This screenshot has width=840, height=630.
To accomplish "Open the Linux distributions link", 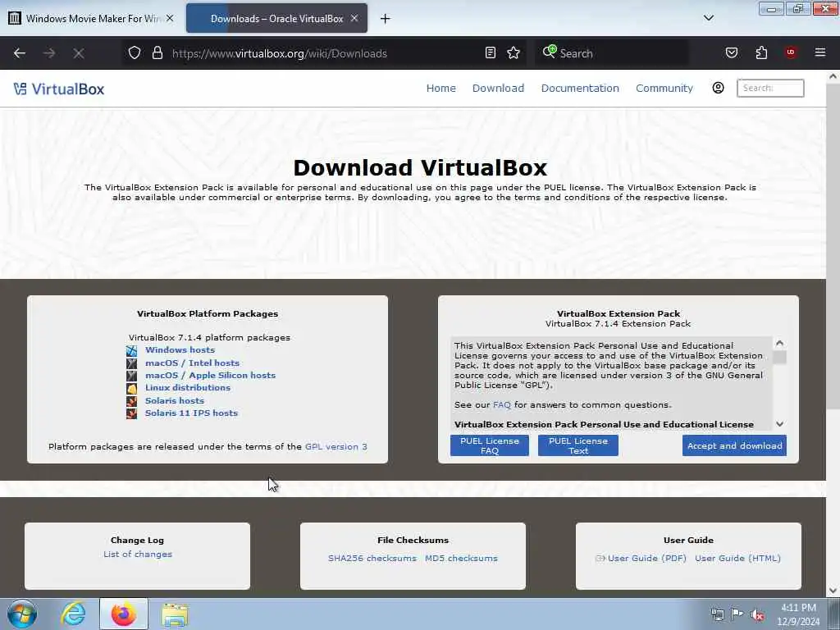I will [x=188, y=387].
